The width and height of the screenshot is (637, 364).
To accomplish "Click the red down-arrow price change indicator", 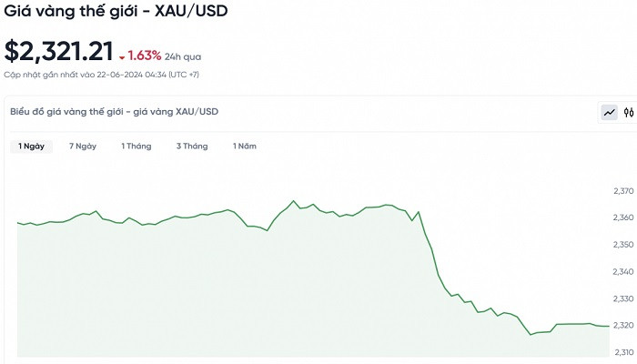I will [x=122, y=57].
